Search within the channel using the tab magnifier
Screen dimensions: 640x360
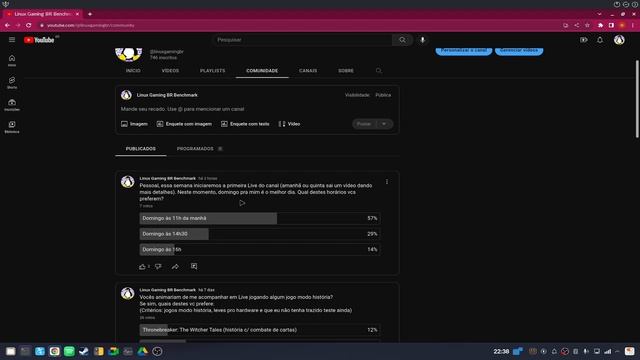378,71
